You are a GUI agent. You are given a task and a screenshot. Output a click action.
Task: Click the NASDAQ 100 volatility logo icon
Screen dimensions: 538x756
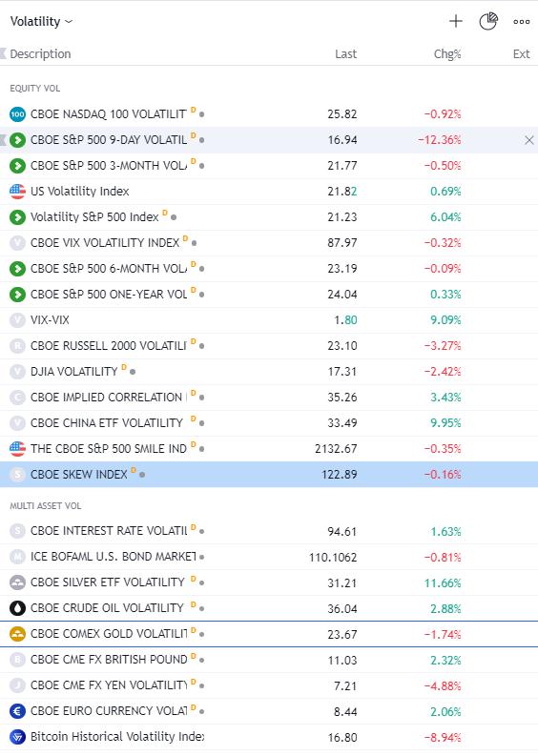(17, 114)
